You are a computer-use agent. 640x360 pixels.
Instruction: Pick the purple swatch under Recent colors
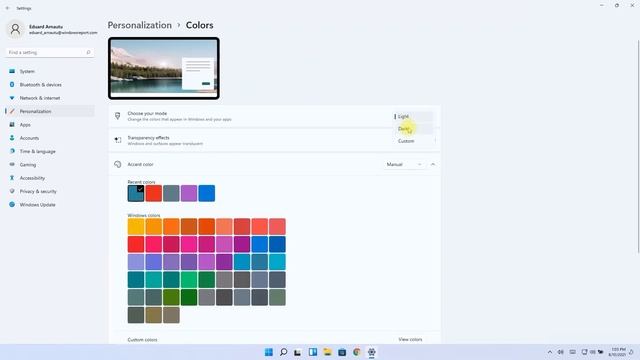click(x=189, y=193)
